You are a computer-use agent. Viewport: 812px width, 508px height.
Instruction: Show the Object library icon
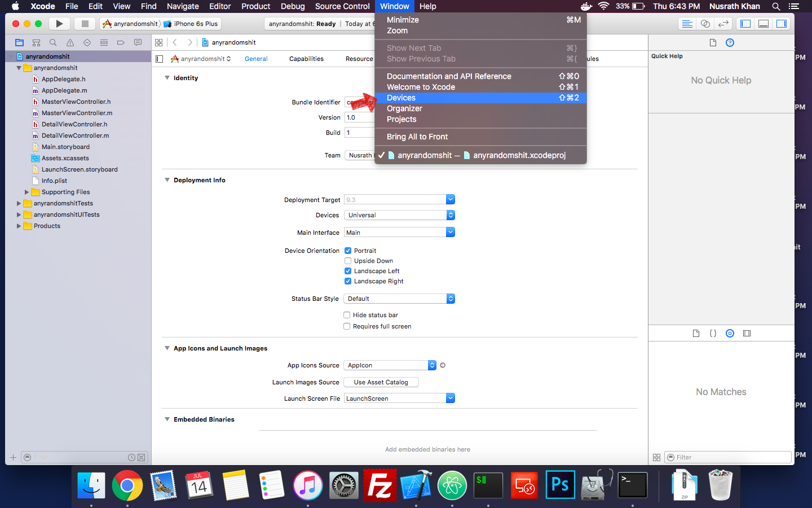[x=730, y=334]
